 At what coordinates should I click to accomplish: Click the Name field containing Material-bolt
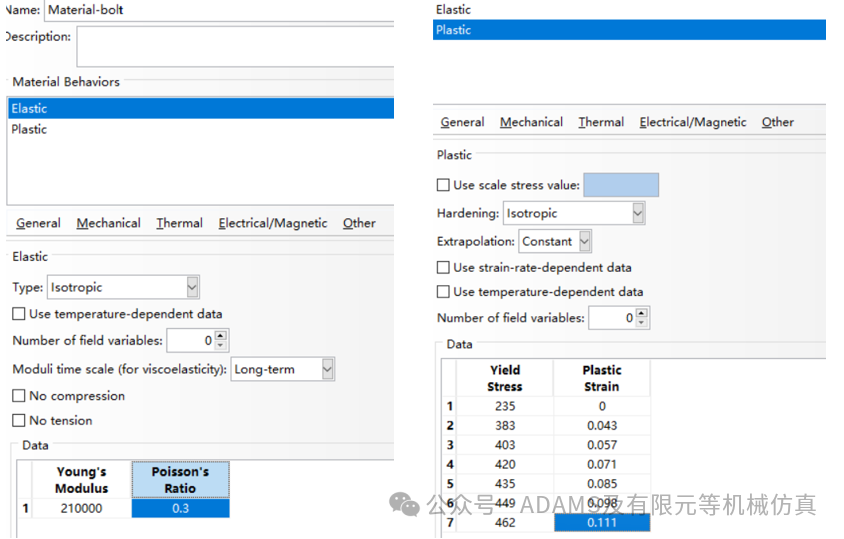[219, 10]
